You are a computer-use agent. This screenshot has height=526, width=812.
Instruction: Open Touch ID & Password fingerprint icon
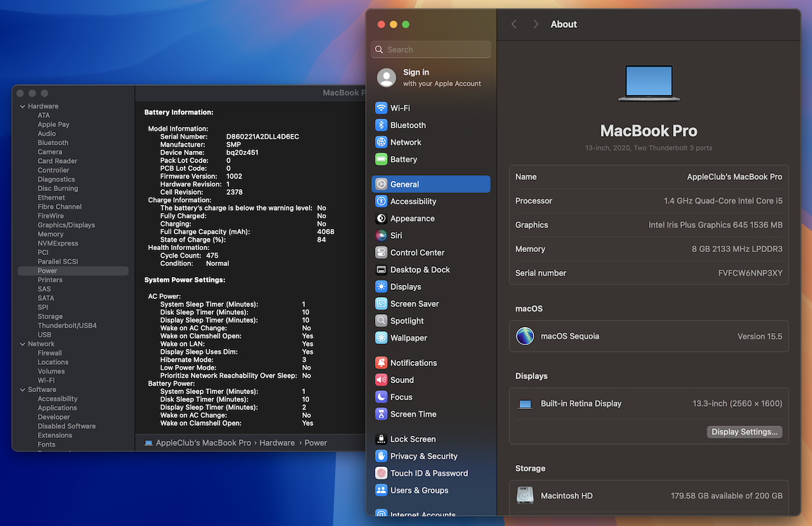click(381, 473)
